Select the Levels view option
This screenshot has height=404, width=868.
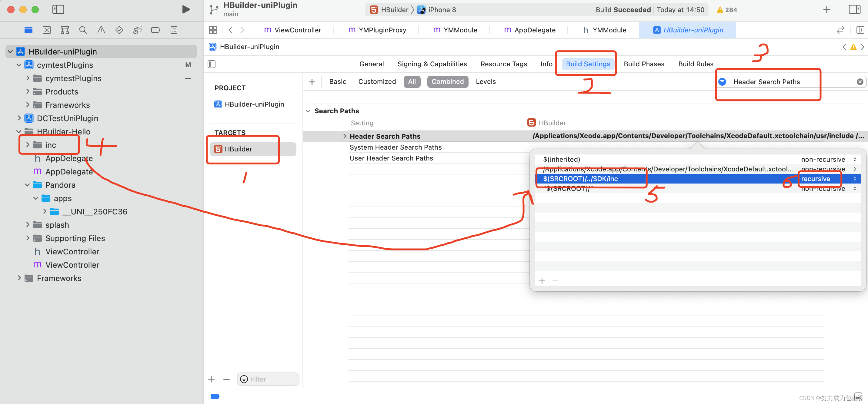point(486,81)
